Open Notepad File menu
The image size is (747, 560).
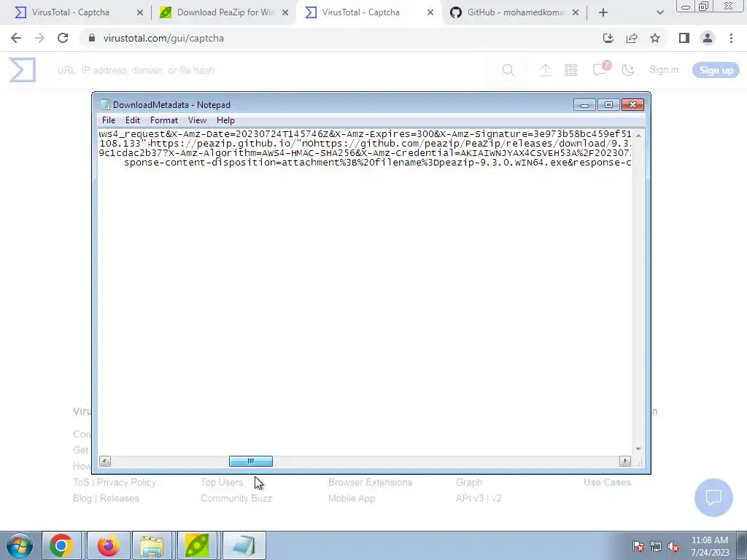[x=109, y=120]
